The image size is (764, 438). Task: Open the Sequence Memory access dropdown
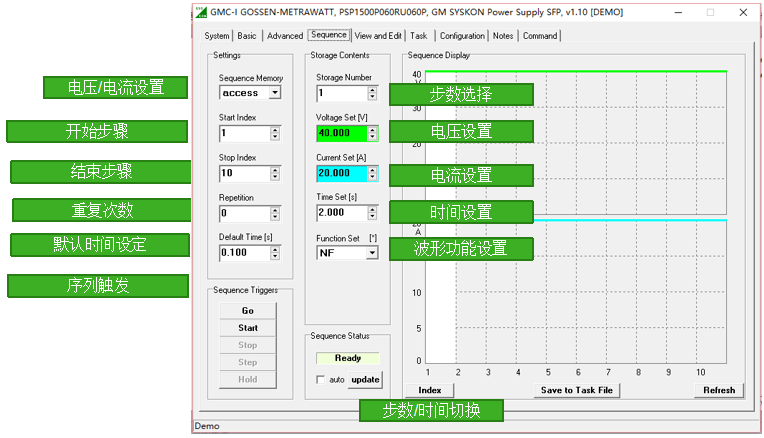274,93
